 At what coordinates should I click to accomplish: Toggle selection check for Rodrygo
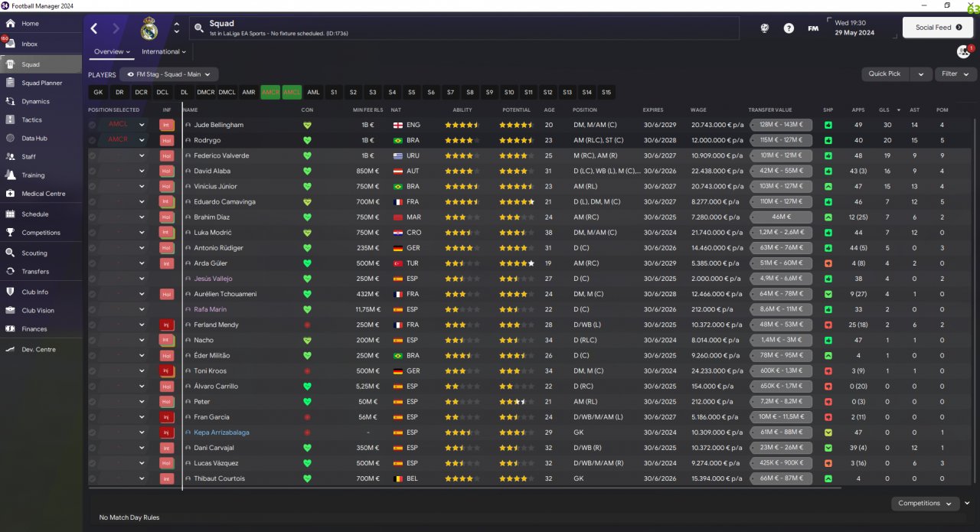(x=93, y=140)
